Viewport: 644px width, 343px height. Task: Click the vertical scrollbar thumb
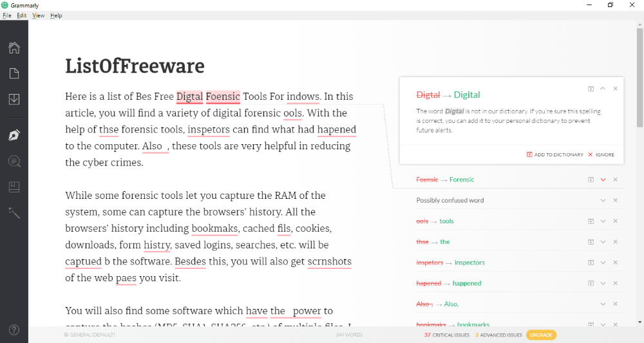click(x=640, y=77)
